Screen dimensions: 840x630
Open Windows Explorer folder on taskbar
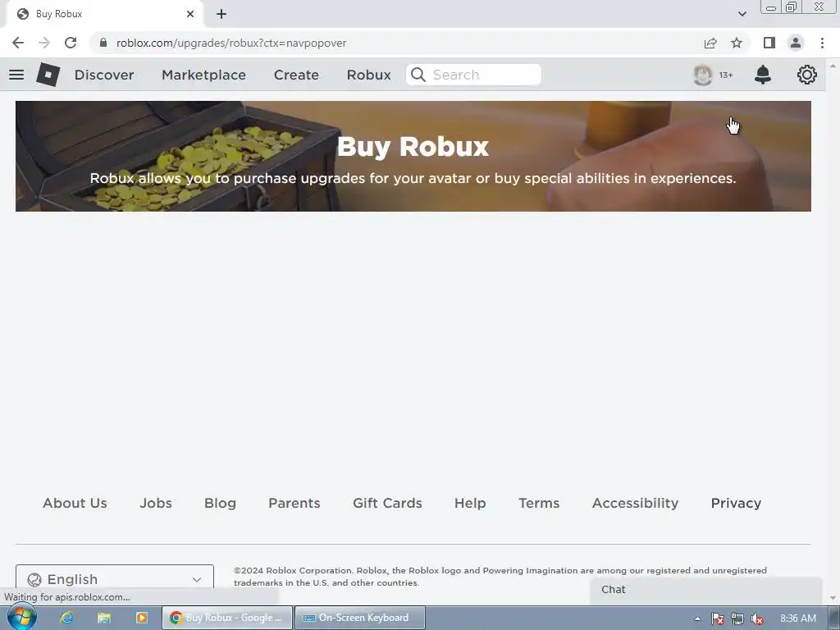point(104,618)
